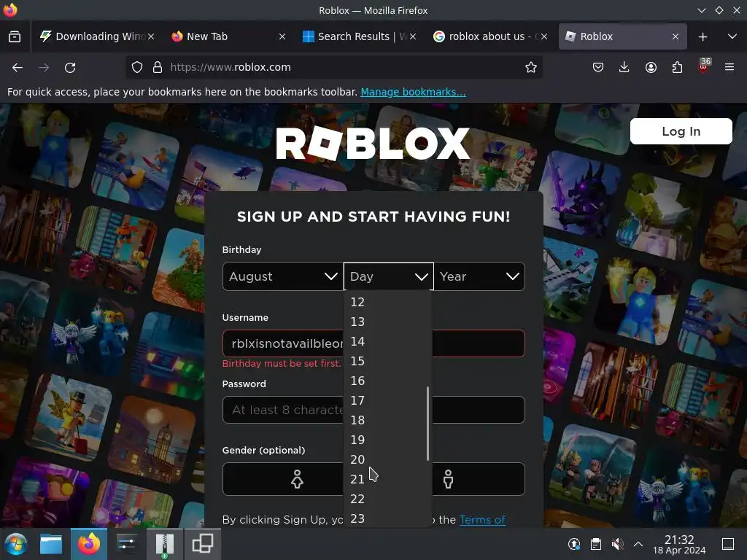Open the month dropdown showing August
Screen dimensions: 747x560
click(283, 276)
